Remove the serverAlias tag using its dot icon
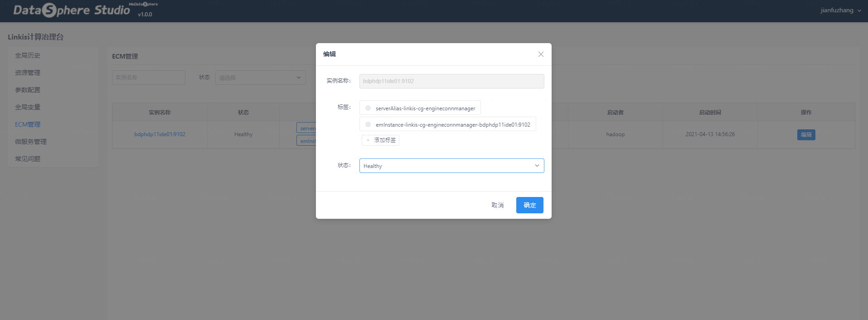The width and height of the screenshot is (868, 320). pos(368,108)
